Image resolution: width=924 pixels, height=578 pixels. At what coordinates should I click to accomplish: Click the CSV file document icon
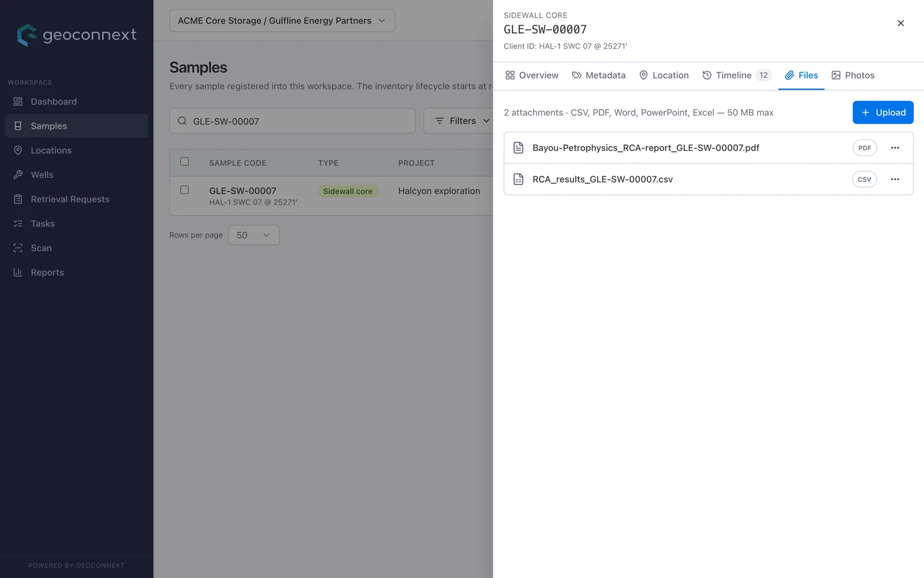pos(519,179)
